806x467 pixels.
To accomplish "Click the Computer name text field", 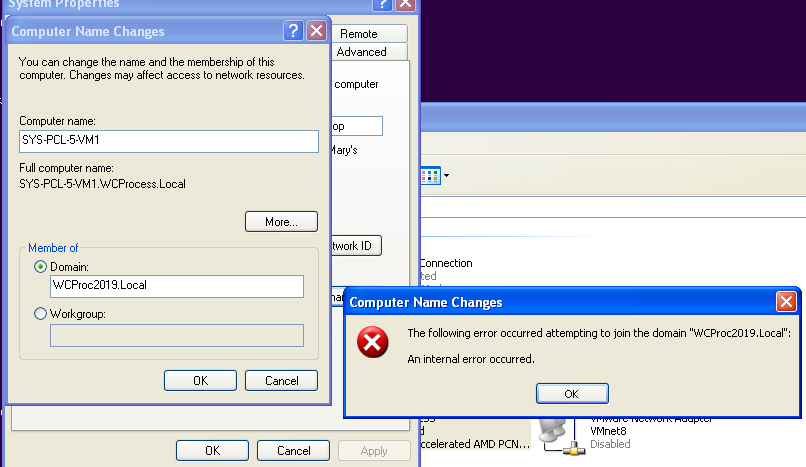I will click(168, 141).
